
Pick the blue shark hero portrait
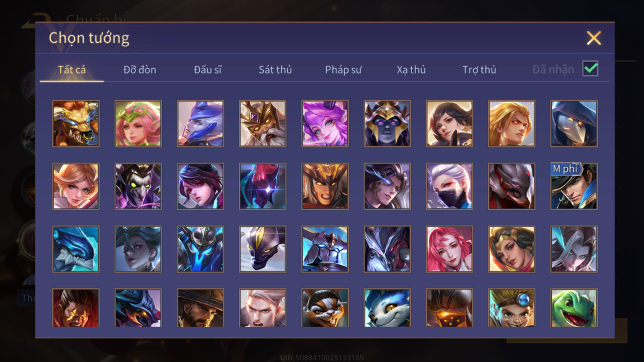pos(76,249)
